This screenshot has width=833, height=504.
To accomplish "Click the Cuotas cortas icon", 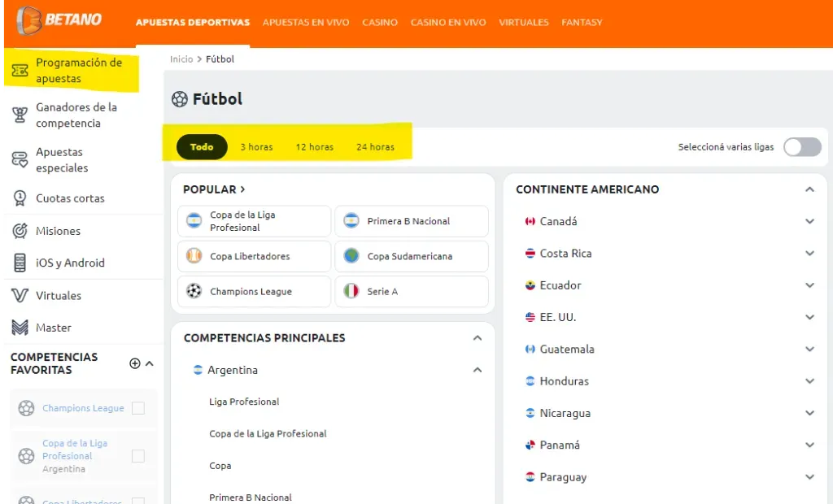I will pos(20,198).
